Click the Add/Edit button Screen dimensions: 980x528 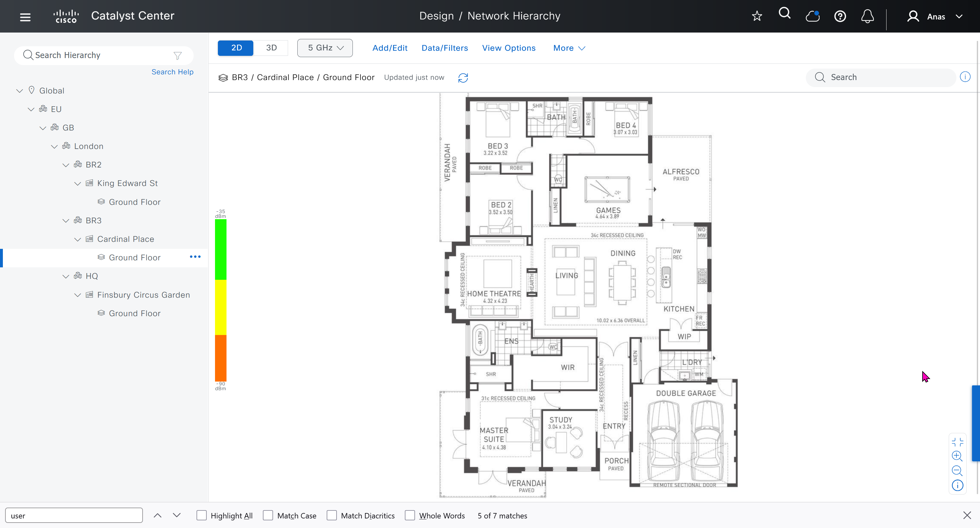390,48
